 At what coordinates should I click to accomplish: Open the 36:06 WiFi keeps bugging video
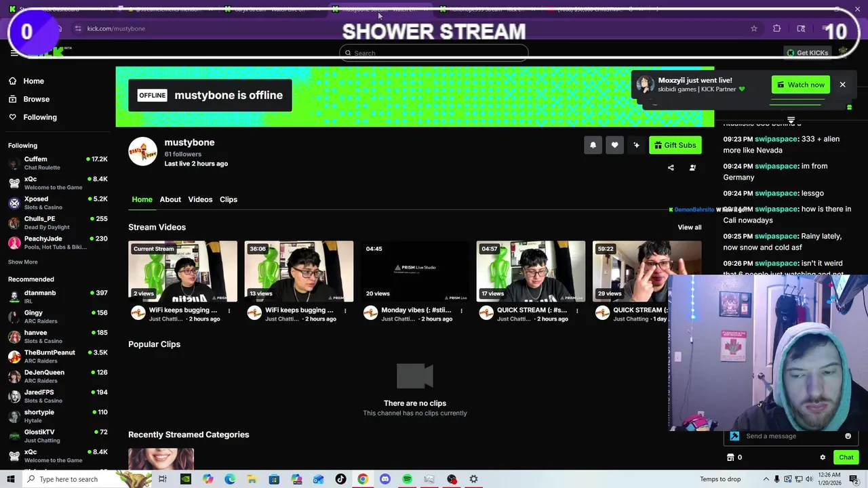pos(298,271)
